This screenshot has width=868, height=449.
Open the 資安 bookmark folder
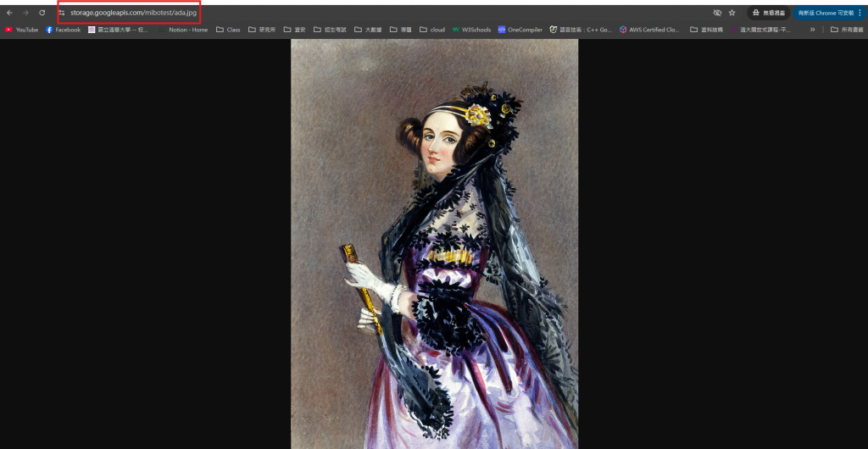click(294, 30)
